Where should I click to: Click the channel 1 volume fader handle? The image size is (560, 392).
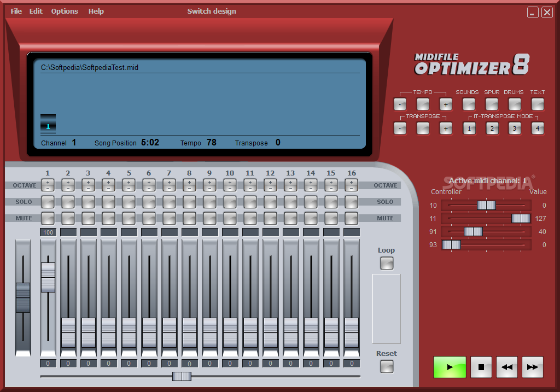[48, 277]
